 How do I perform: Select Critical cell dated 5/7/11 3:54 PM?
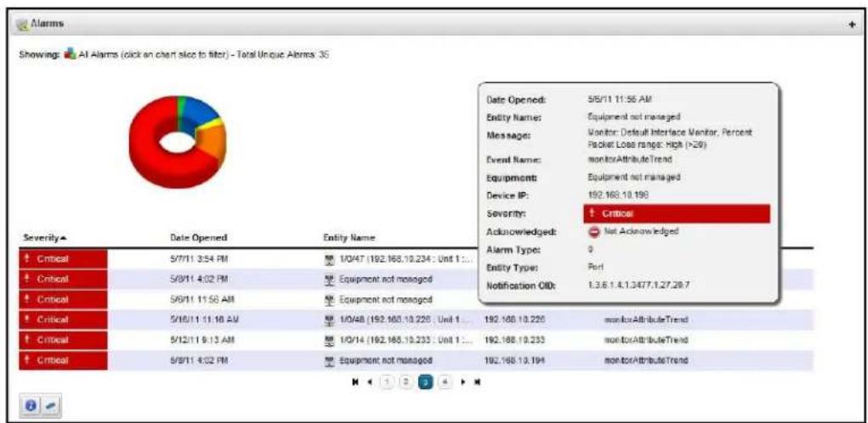tap(63, 259)
